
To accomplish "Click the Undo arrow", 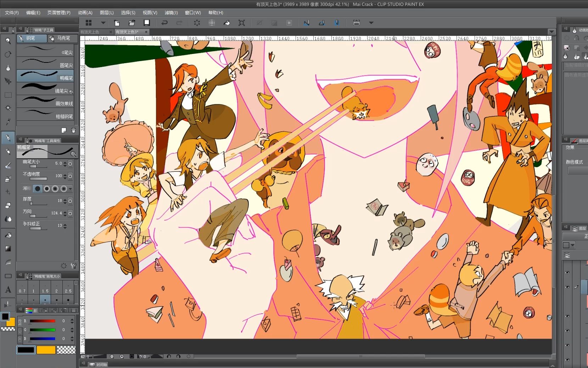I will click(164, 23).
